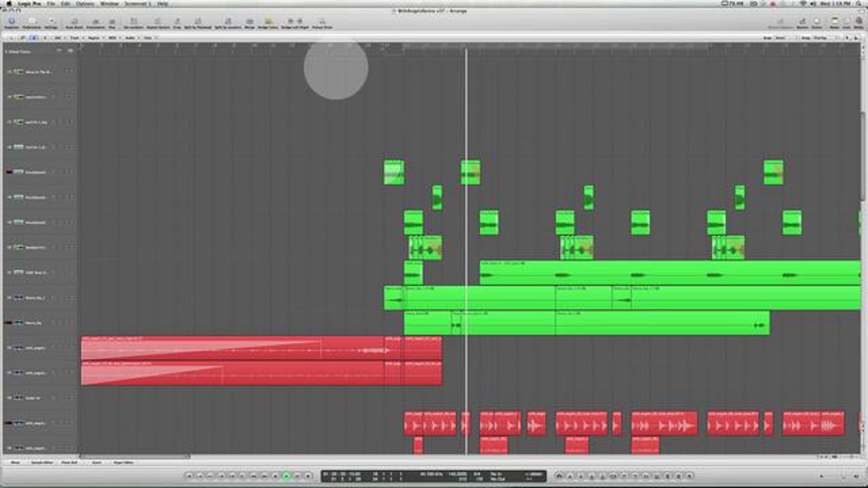
Task: Click the Split by Playhead icon
Action: coord(198,22)
